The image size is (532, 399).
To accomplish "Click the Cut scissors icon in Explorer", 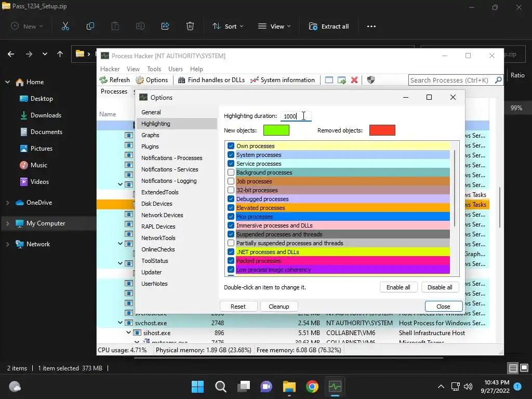I will pos(65,26).
